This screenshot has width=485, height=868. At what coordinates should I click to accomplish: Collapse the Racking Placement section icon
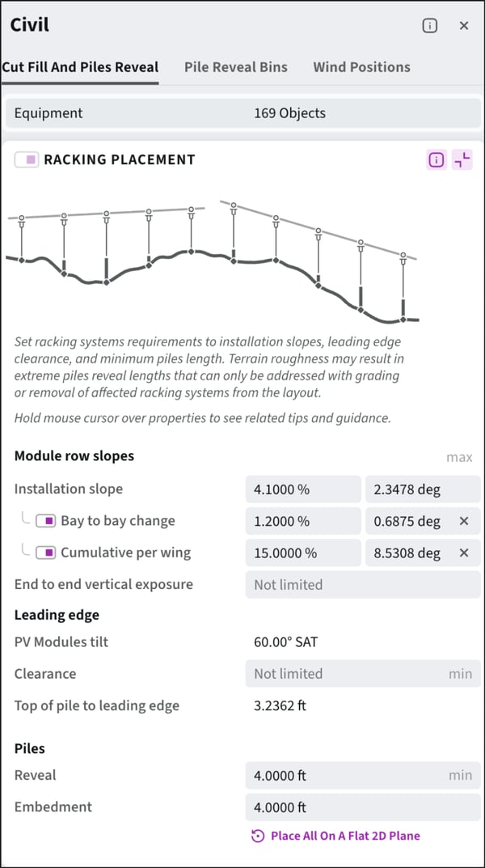462,160
